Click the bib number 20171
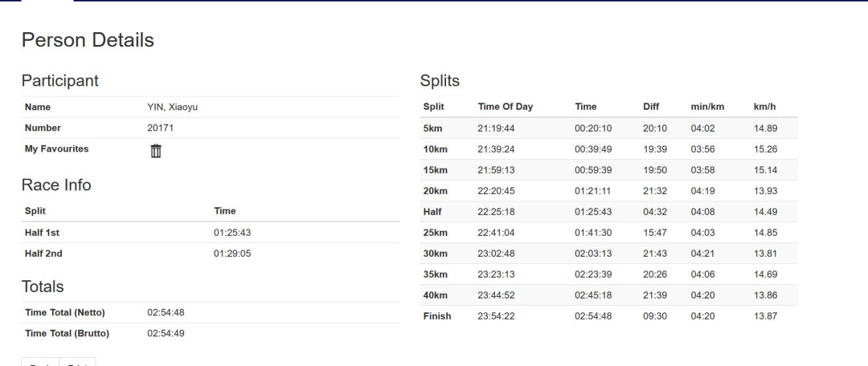Image resolution: width=868 pixels, height=366 pixels. coord(160,128)
